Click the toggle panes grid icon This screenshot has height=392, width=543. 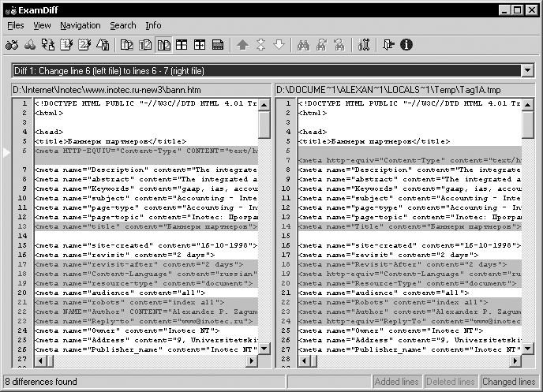pyautogui.click(x=218, y=45)
